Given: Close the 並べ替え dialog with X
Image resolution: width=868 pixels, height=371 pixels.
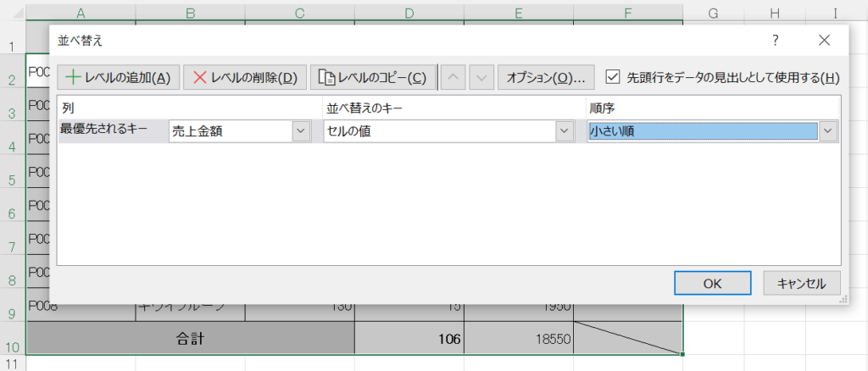Looking at the screenshot, I should point(823,41).
